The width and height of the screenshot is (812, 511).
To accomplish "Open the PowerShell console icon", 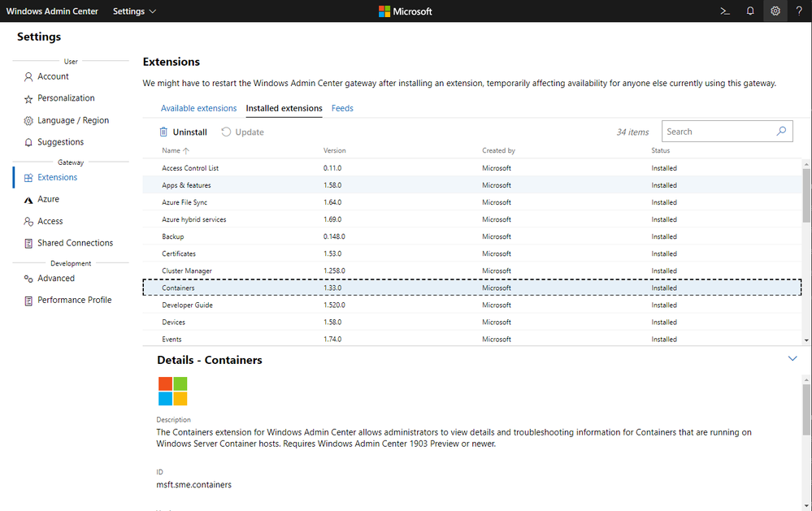I will click(725, 11).
